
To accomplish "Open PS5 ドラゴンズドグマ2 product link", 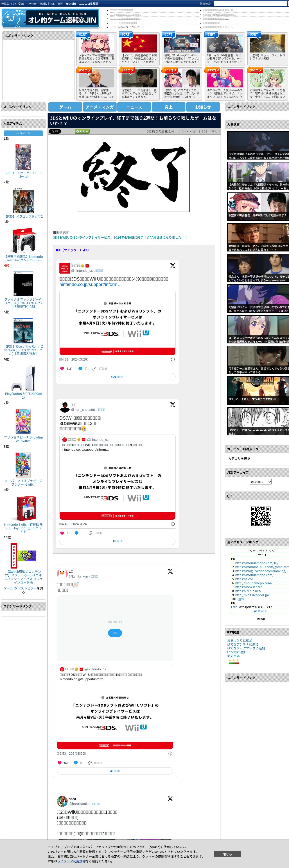I will point(23,217).
